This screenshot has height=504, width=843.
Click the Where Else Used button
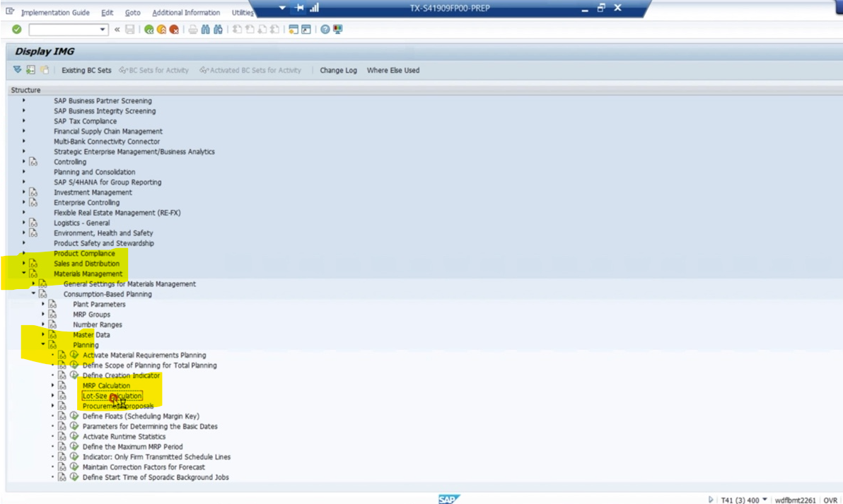click(393, 71)
